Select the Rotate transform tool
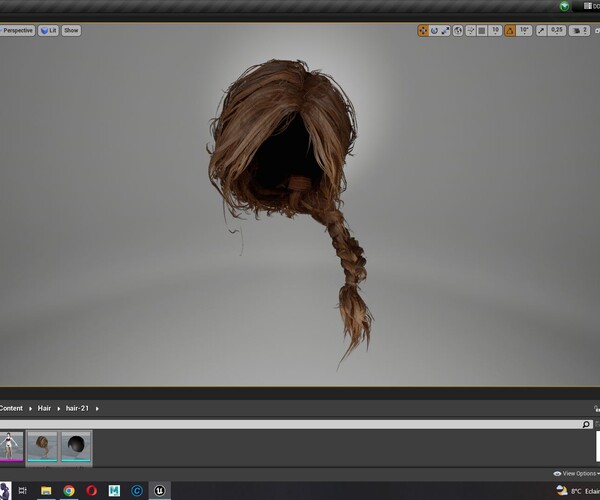This screenshot has height=500, width=600. coord(434,31)
